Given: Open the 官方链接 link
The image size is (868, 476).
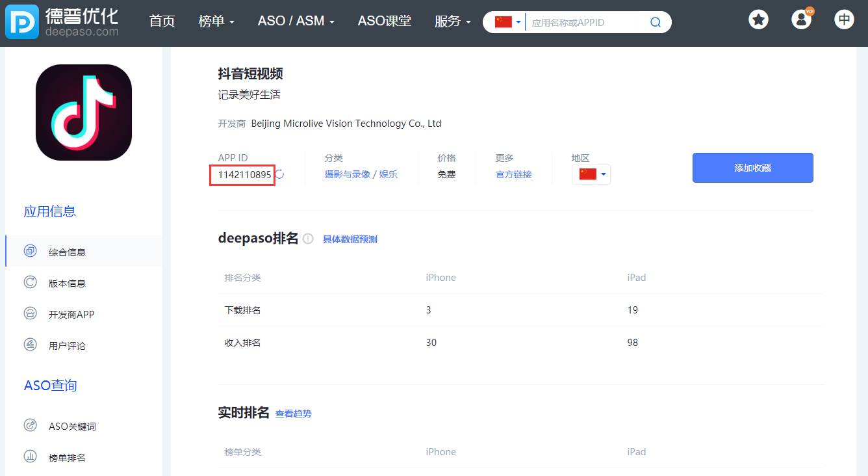Looking at the screenshot, I should pyautogui.click(x=513, y=174).
